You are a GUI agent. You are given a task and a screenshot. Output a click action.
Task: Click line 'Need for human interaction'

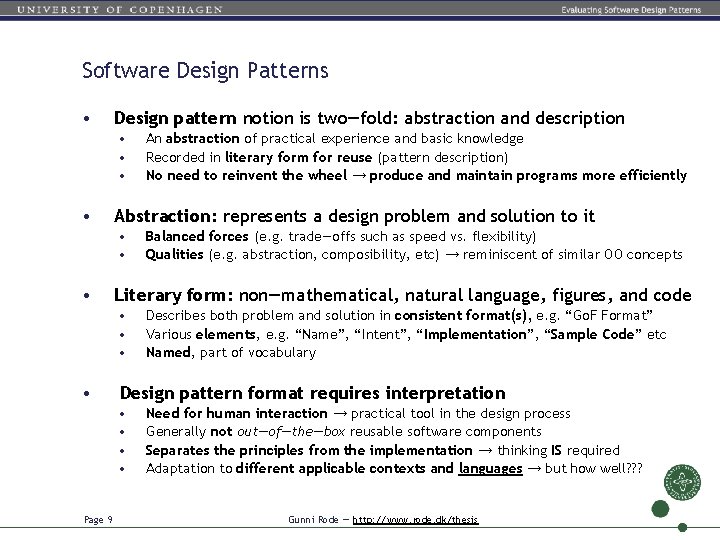358,414
